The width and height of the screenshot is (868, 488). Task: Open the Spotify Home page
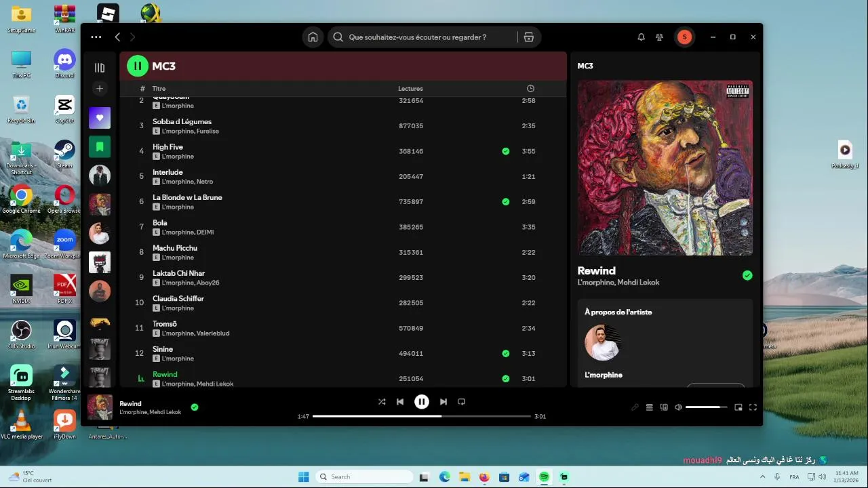pyautogui.click(x=313, y=37)
